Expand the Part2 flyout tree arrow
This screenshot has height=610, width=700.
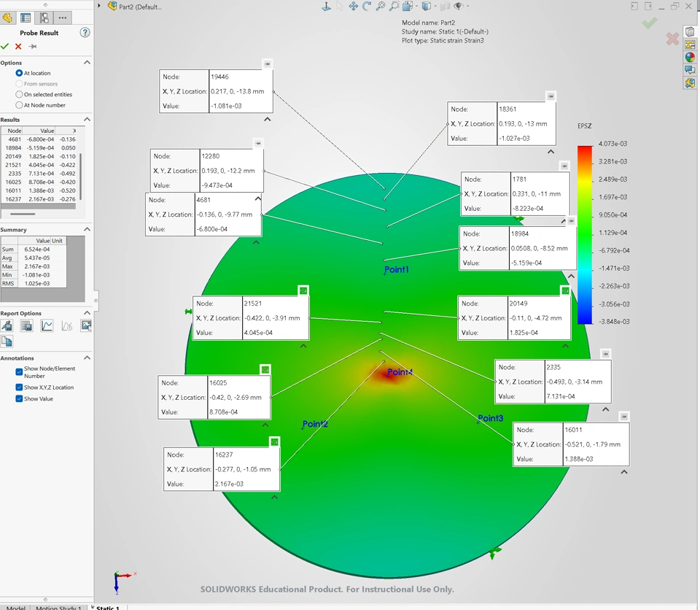99,6
